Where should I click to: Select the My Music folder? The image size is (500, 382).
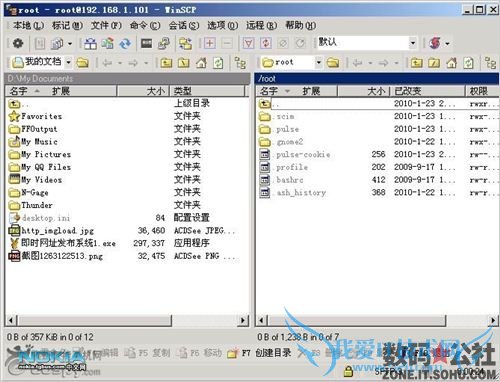33,141
